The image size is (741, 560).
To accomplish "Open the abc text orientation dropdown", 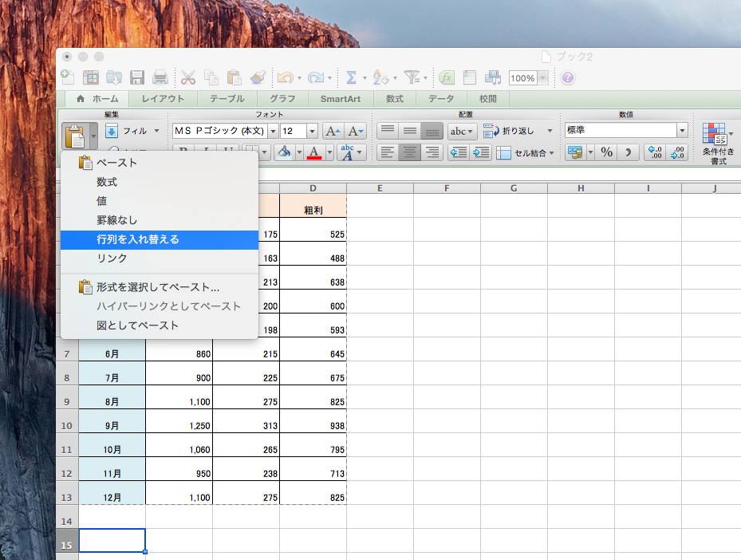I will (462, 131).
